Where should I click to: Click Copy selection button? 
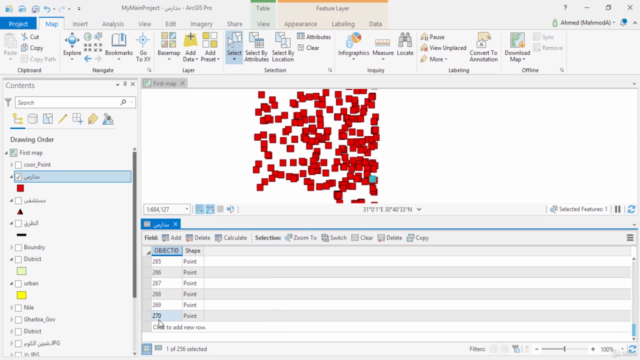tap(418, 238)
